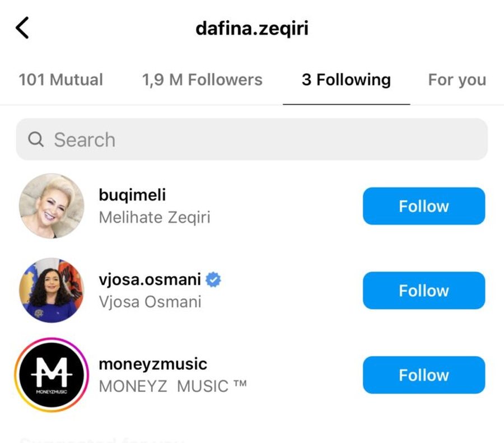Open the buqimeli username link
The height and width of the screenshot is (443, 504).
pyautogui.click(x=132, y=195)
